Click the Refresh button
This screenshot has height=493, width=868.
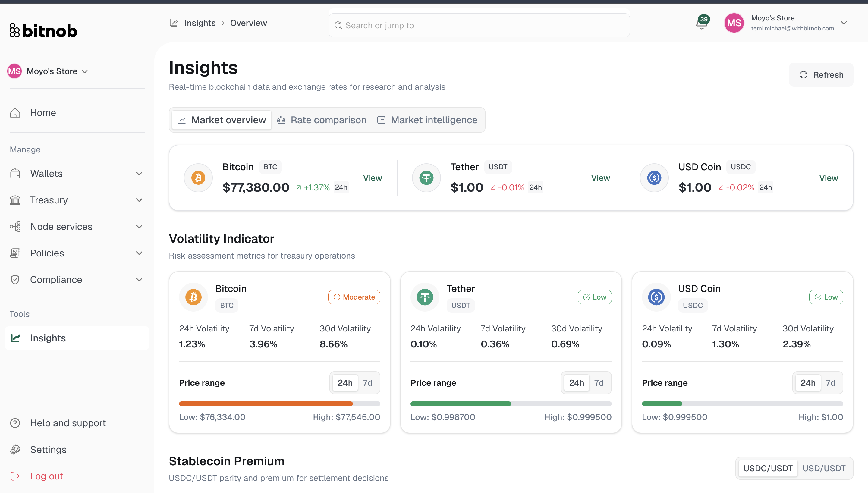point(821,74)
